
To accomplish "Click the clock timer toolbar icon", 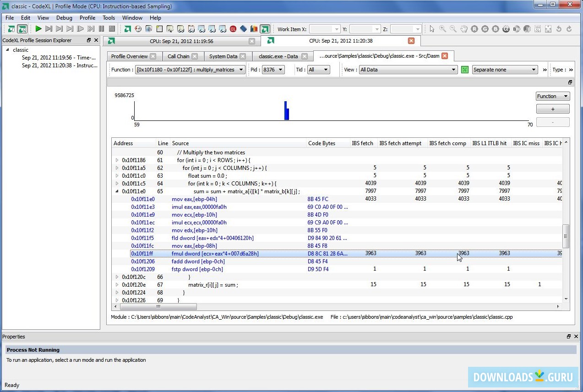I will click(x=138, y=29).
